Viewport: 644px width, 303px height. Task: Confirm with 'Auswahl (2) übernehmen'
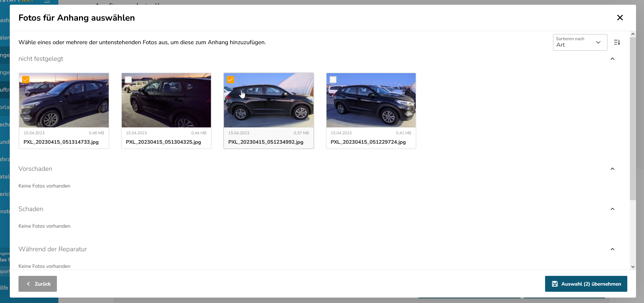pyautogui.click(x=586, y=284)
